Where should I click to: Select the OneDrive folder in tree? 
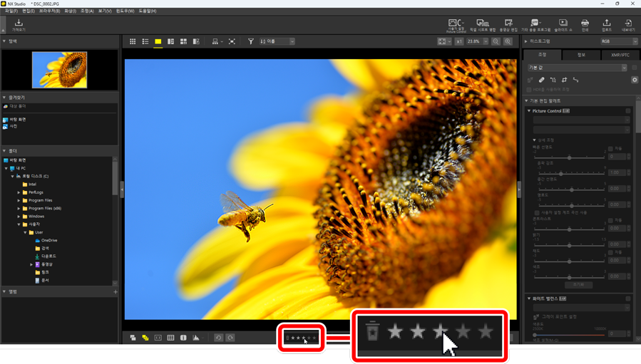[x=48, y=240]
